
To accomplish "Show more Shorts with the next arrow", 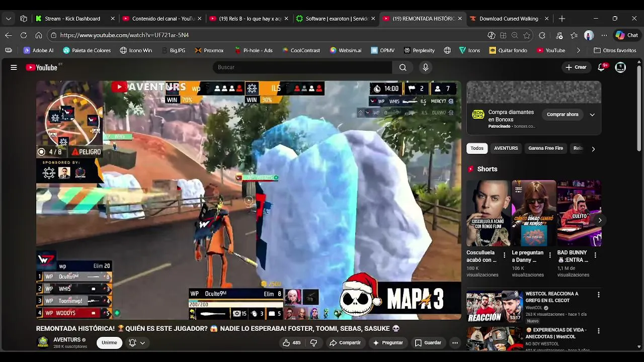I will 600,220.
